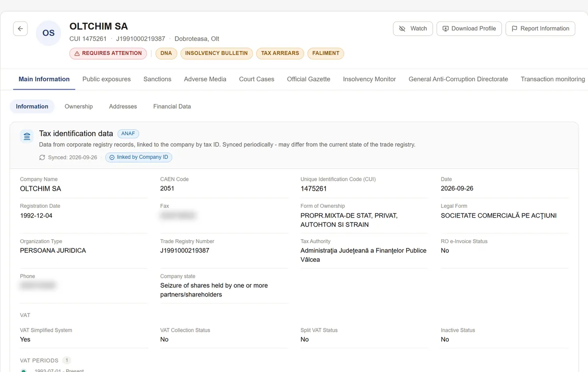Click the Synced: 2026-09-26 text

click(73, 157)
